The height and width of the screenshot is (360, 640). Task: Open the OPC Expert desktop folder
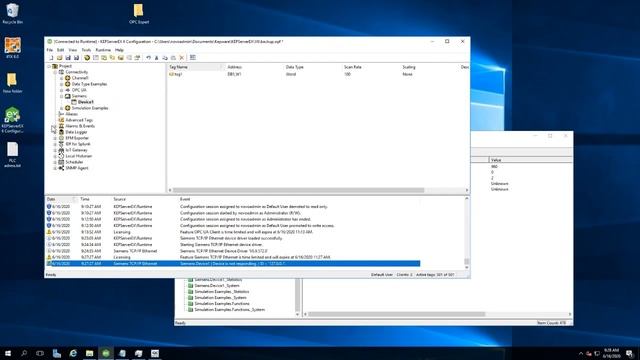tap(139, 13)
